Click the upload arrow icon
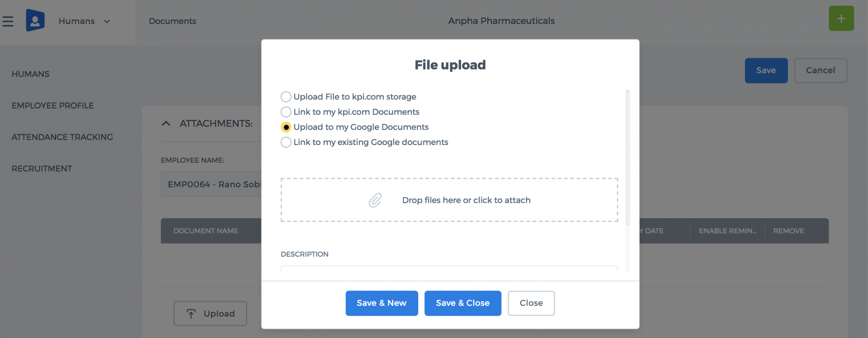Viewport: 868px width, 338px height. tap(191, 314)
